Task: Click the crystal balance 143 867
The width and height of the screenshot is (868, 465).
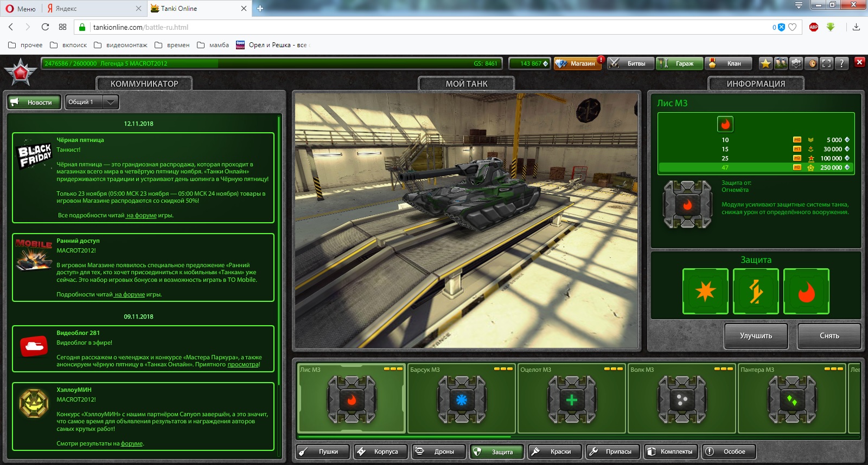Action: point(529,63)
